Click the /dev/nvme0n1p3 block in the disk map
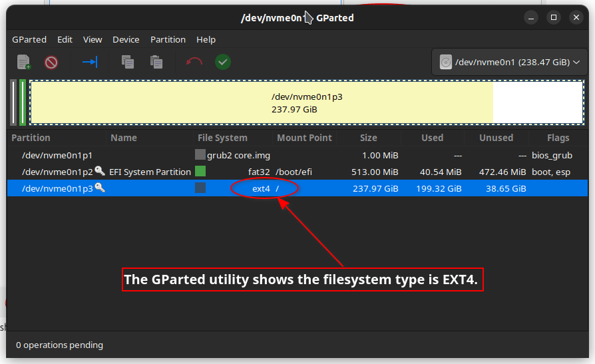 point(307,102)
